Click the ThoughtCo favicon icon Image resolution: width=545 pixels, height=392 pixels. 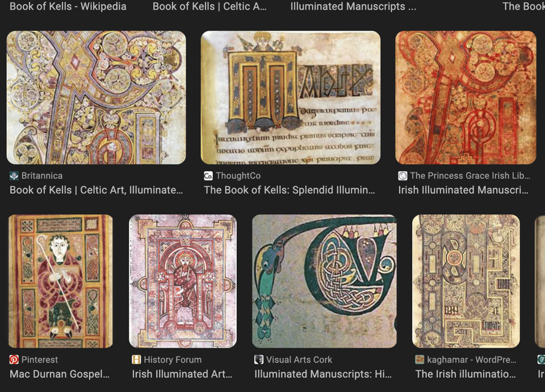click(x=208, y=176)
